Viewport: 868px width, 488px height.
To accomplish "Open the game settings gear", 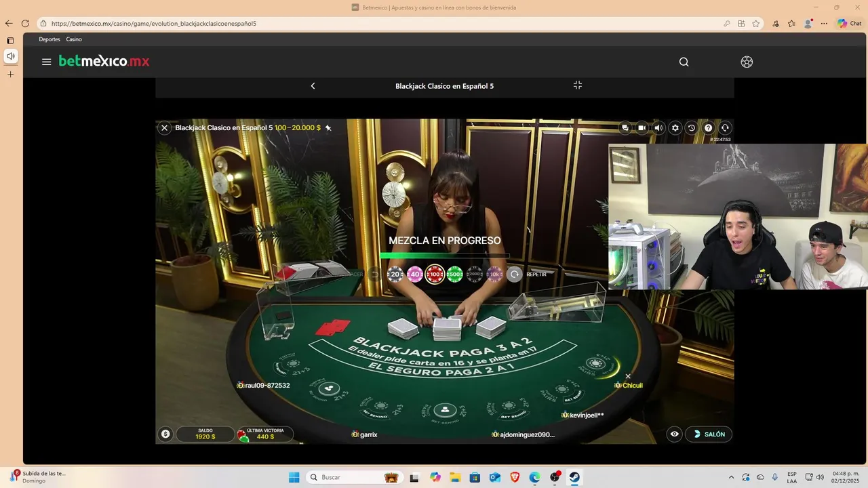I will tap(675, 127).
